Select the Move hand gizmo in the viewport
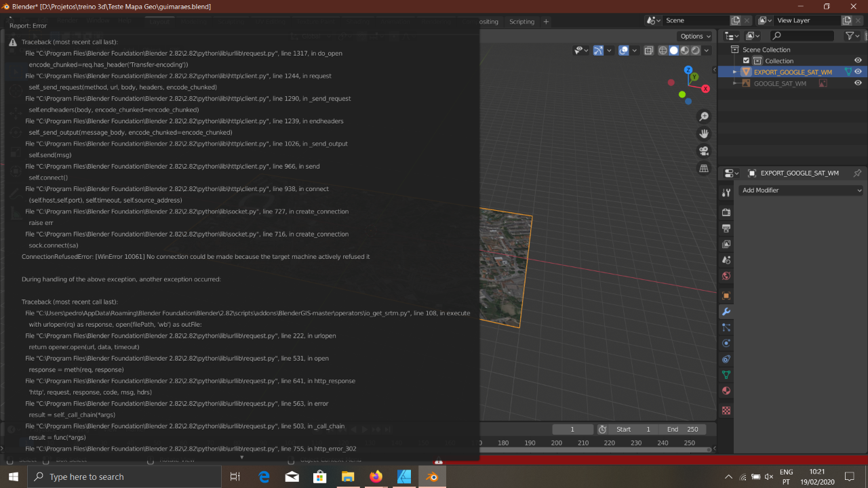The width and height of the screenshot is (868, 488). pyautogui.click(x=704, y=134)
